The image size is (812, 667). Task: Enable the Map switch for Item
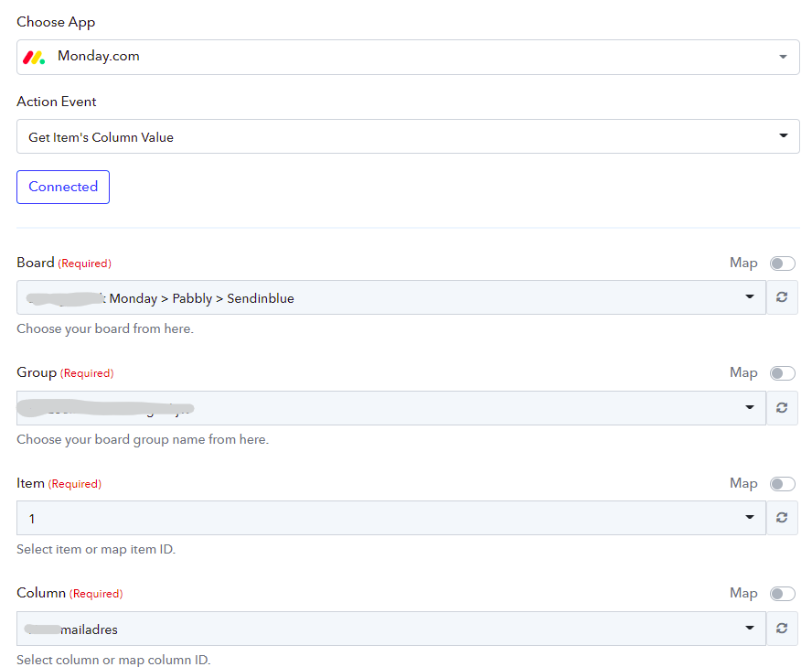tap(783, 484)
